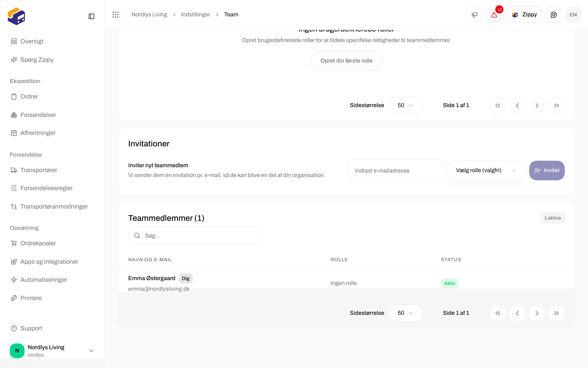Go to Forsendelser
The height and width of the screenshot is (368, 588).
(x=52, y=115)
